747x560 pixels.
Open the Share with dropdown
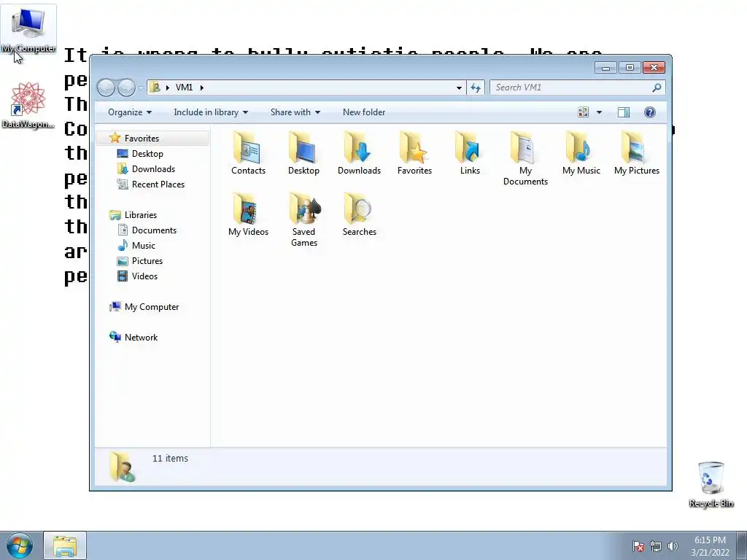295,112
